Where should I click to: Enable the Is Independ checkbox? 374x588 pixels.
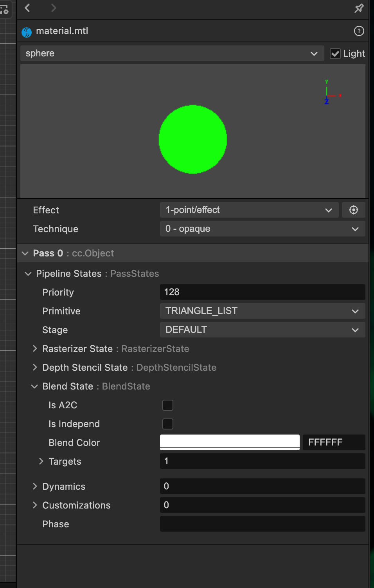tap(168, 424)
